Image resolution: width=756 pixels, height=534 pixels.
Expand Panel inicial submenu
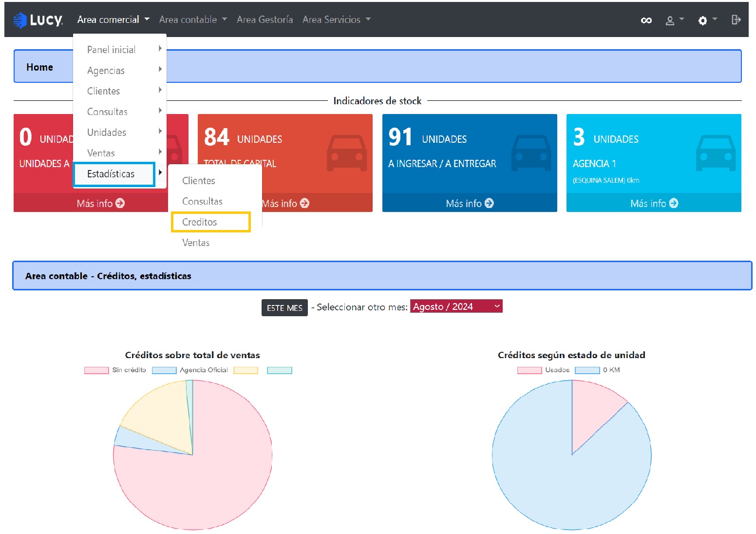119,50
